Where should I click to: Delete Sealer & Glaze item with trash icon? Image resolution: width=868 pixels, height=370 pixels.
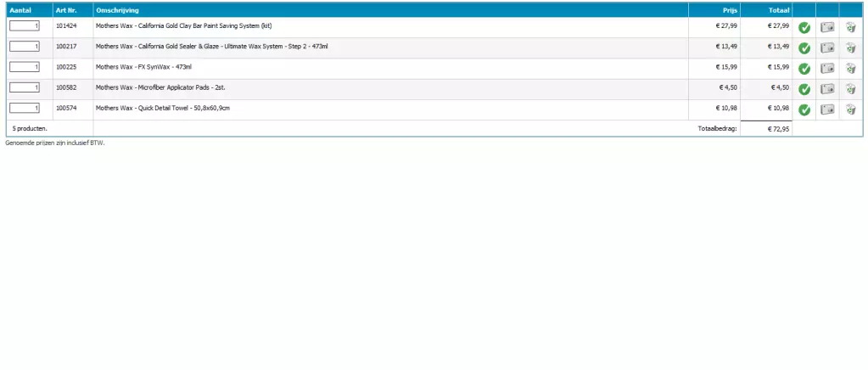coord(851,48)
